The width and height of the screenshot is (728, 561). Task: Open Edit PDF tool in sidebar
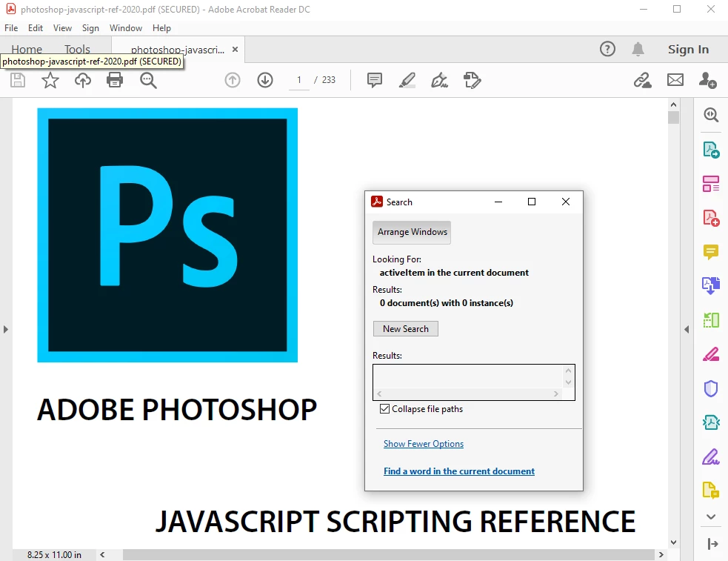(x=711, y=184)
